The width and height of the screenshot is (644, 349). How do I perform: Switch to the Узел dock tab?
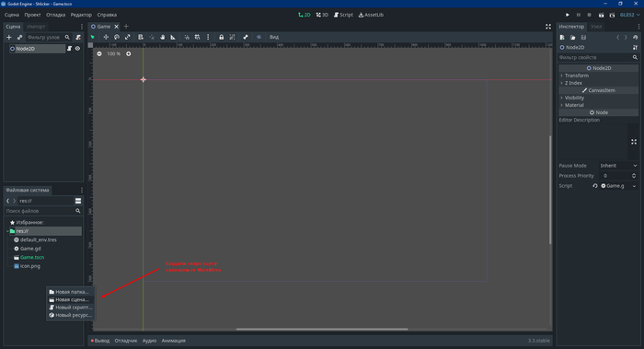pos(596,27)
